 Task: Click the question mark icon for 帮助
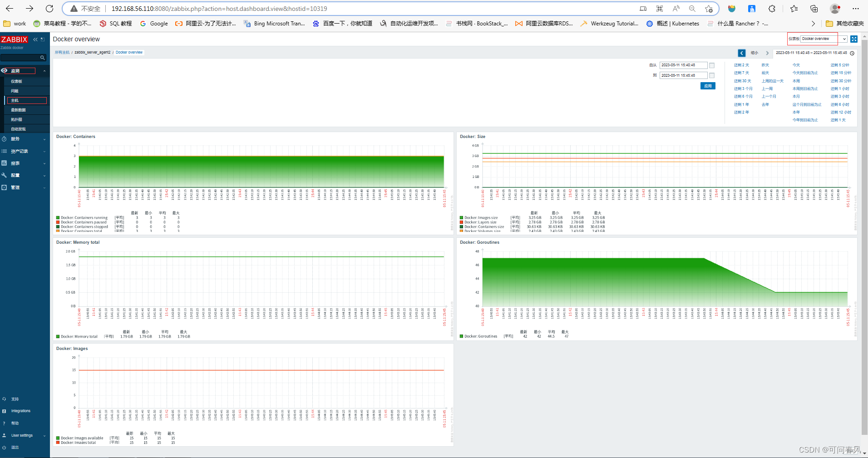pos(4,423)
